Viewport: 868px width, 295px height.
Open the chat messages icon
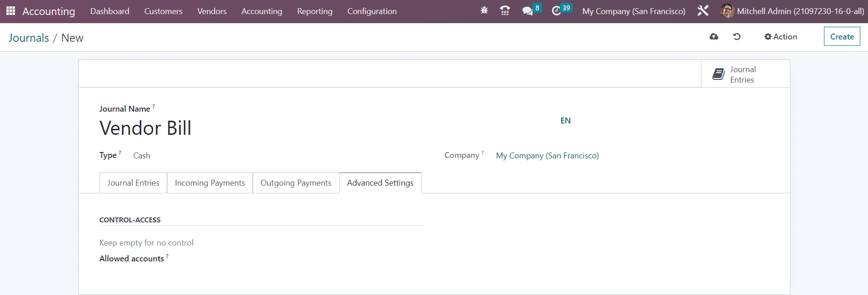[528, 11]
